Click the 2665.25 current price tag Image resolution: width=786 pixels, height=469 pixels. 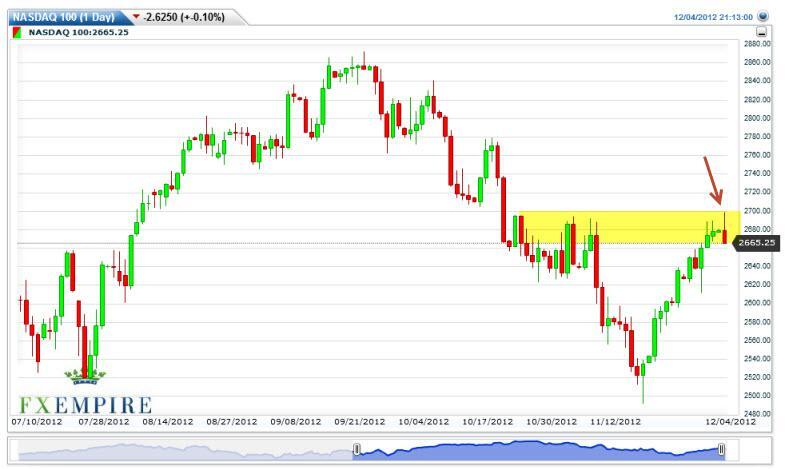[x=756, y=243]
